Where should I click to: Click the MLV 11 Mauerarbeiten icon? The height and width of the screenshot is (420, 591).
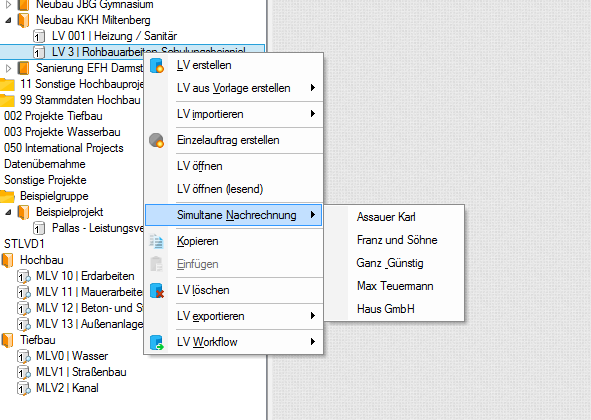24,292
